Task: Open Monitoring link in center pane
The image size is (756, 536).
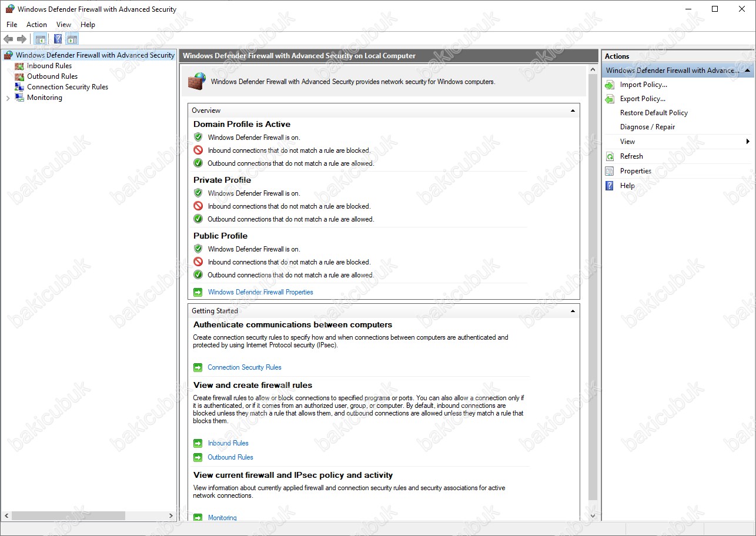Action: [x=222, y=518]
